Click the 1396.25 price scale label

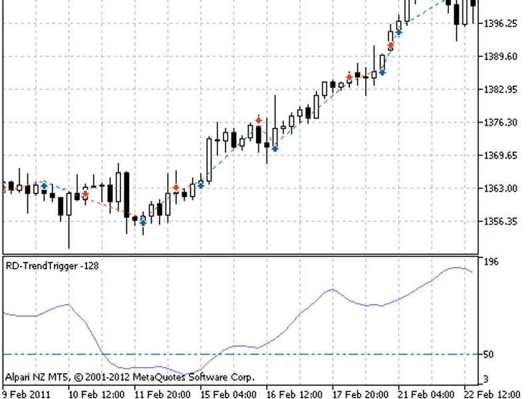501,24
